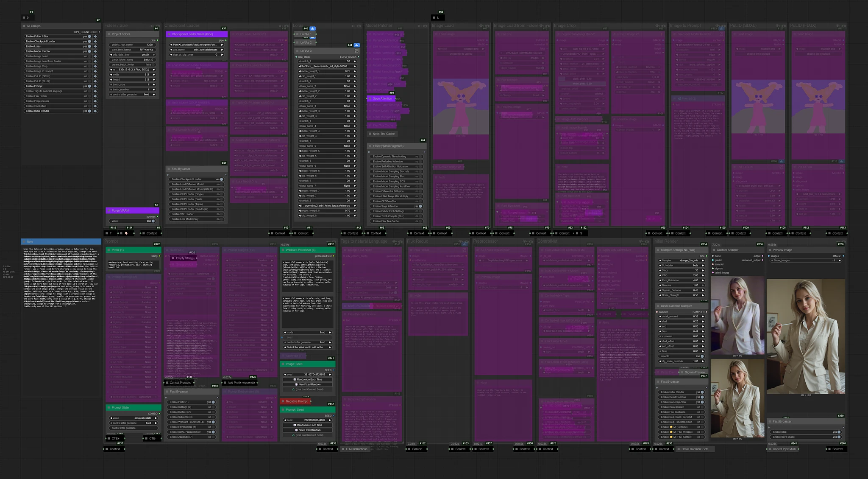Click recycle icon Use Last Queued Seed, Image Seed
Viewport: 868px width, 479px height.
(x=293, y=389)
